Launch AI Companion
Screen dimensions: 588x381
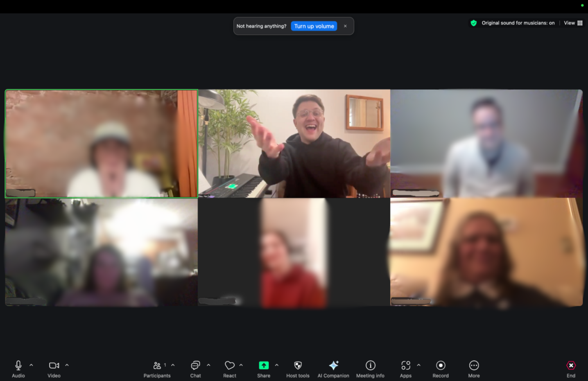[333, 365]
